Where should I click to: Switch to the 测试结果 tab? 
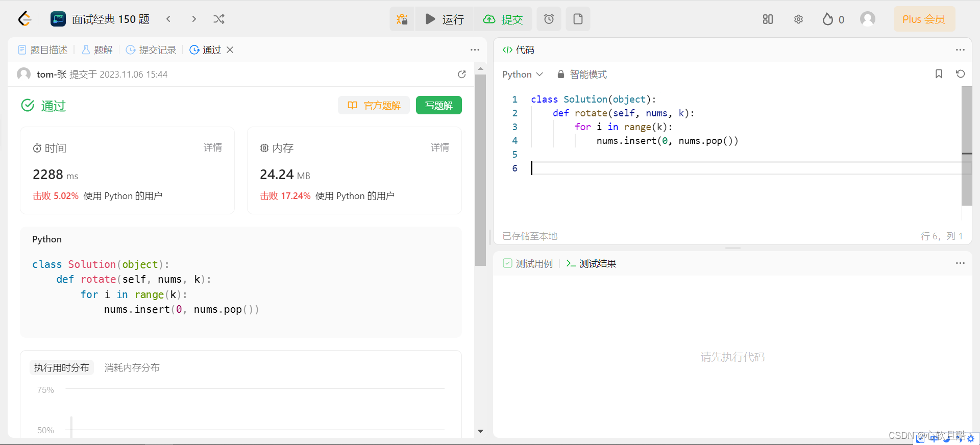click(591, 263)
